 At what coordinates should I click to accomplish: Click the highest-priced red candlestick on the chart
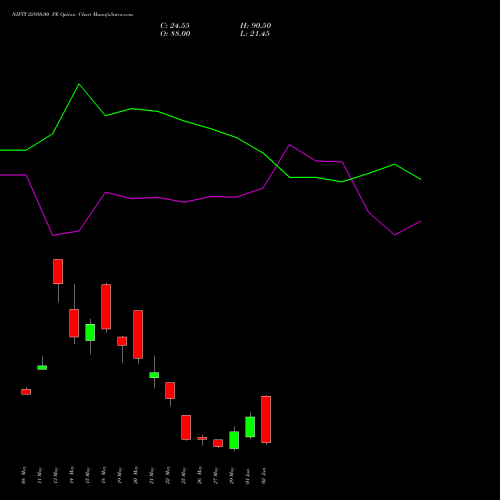pyautogui.click(x=58, y=271)
